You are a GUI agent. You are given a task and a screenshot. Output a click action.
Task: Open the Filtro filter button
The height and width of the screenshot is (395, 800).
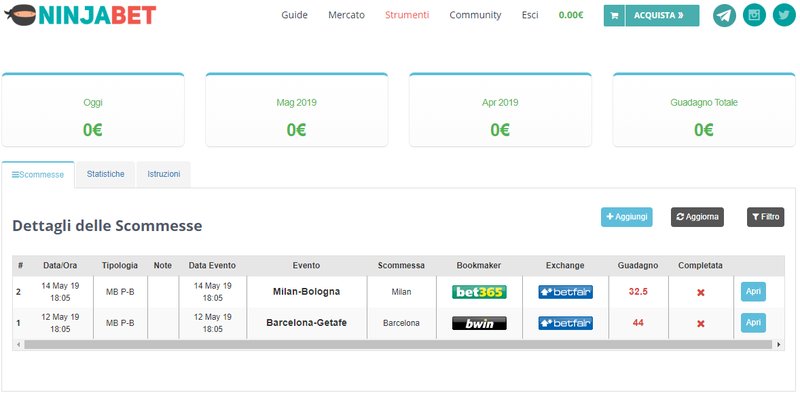coord(765,217)
